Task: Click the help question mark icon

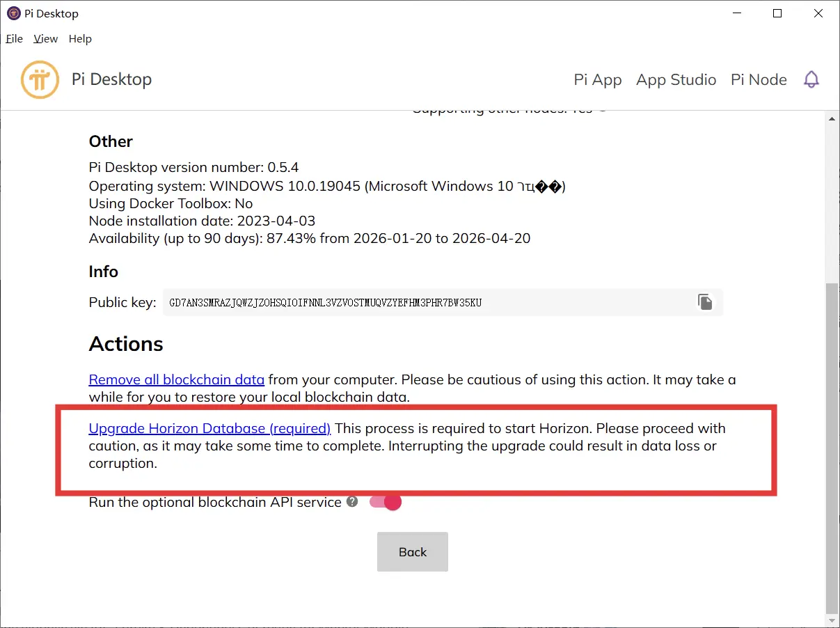Action: coord(352,501)
